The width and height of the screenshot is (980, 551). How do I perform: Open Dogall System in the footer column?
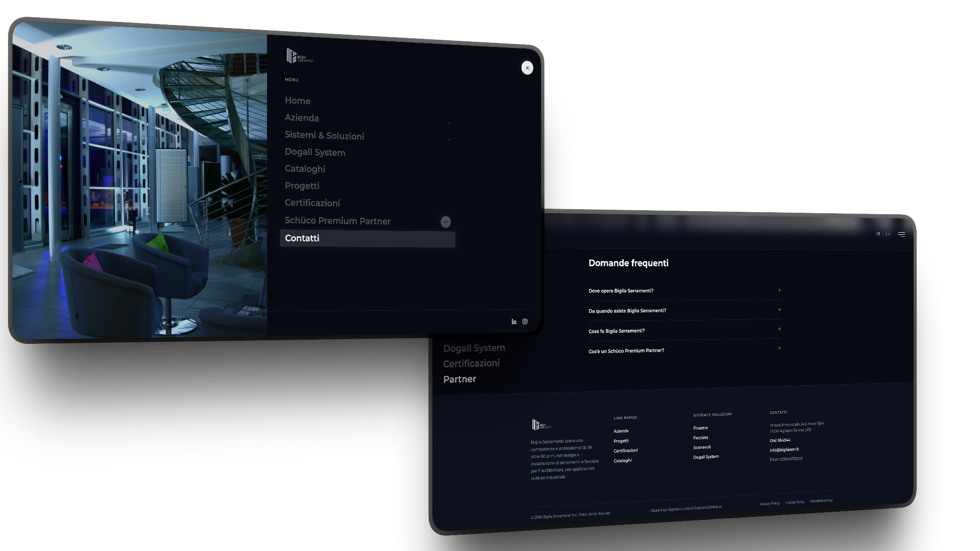click(706, 457)
